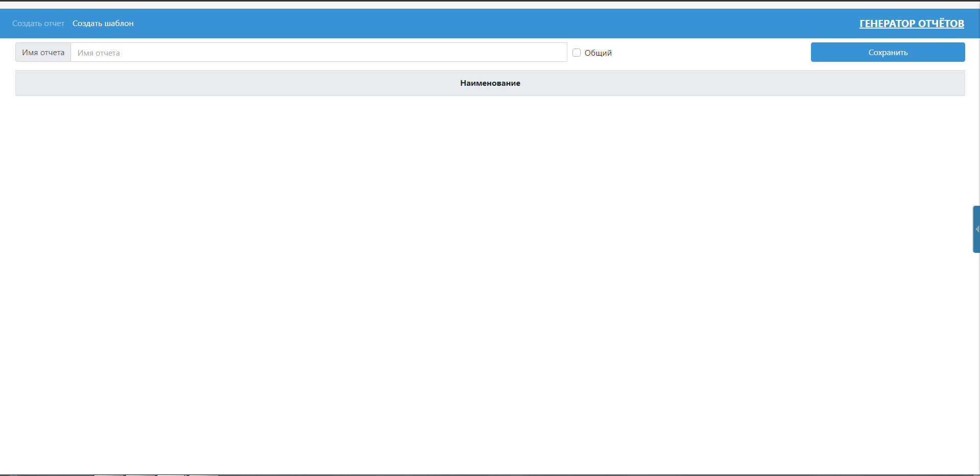Focus the Имя отчета text field
The width and height of the screenshot is (980, 476).
pos(319,53)
